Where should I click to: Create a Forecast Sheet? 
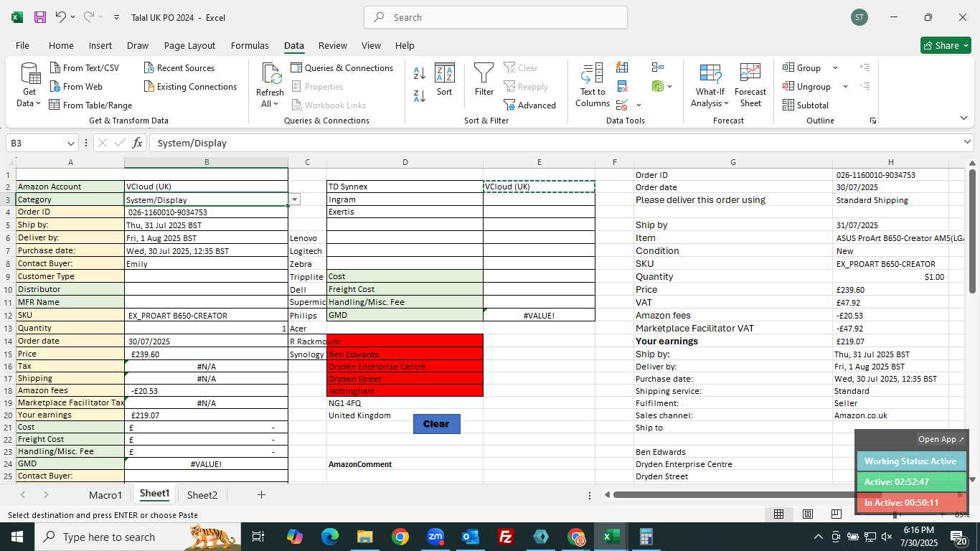pos(750,85)
